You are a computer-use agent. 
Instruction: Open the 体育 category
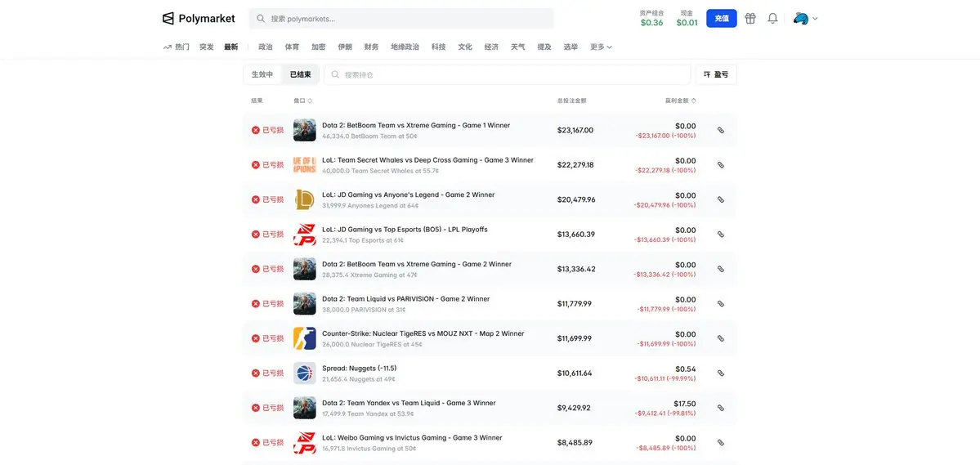coord(292,47)
